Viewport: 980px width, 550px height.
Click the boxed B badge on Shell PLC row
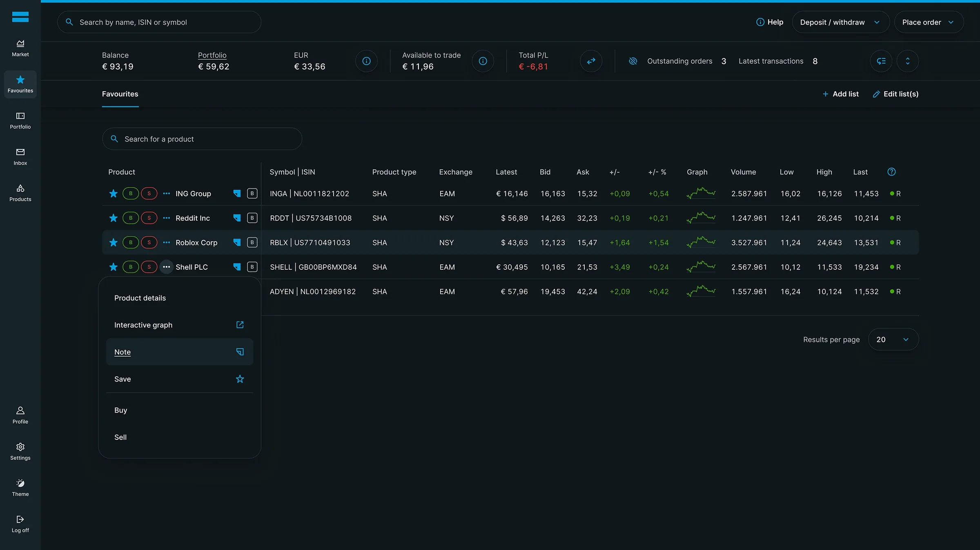tap(252, 267)
